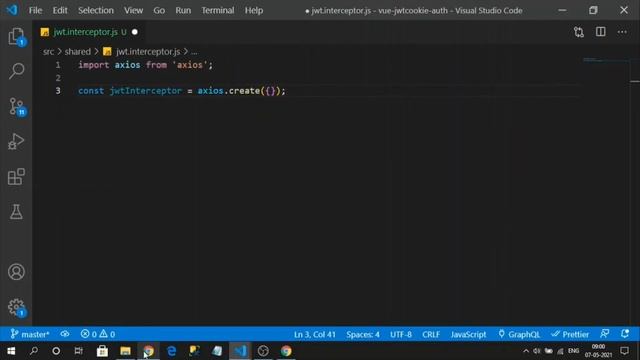
Task: Split the editor to the right
Action: tap(600, 32)
